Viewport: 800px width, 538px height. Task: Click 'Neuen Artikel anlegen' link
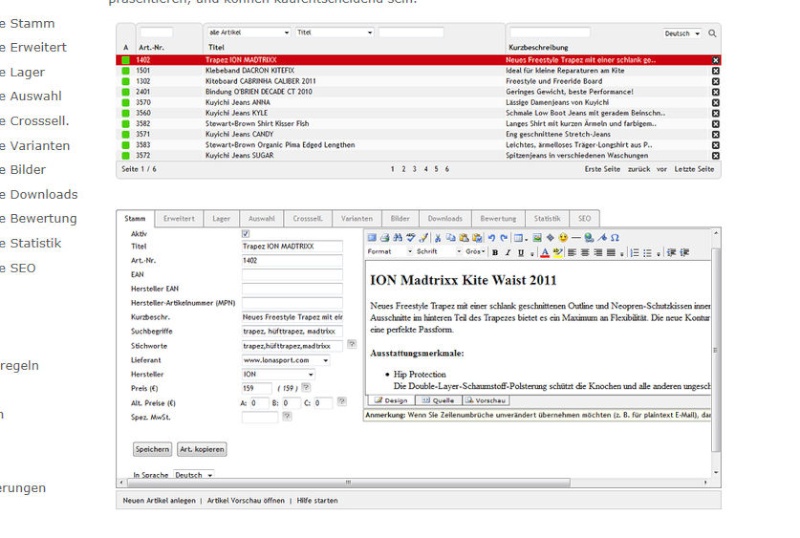159,501
